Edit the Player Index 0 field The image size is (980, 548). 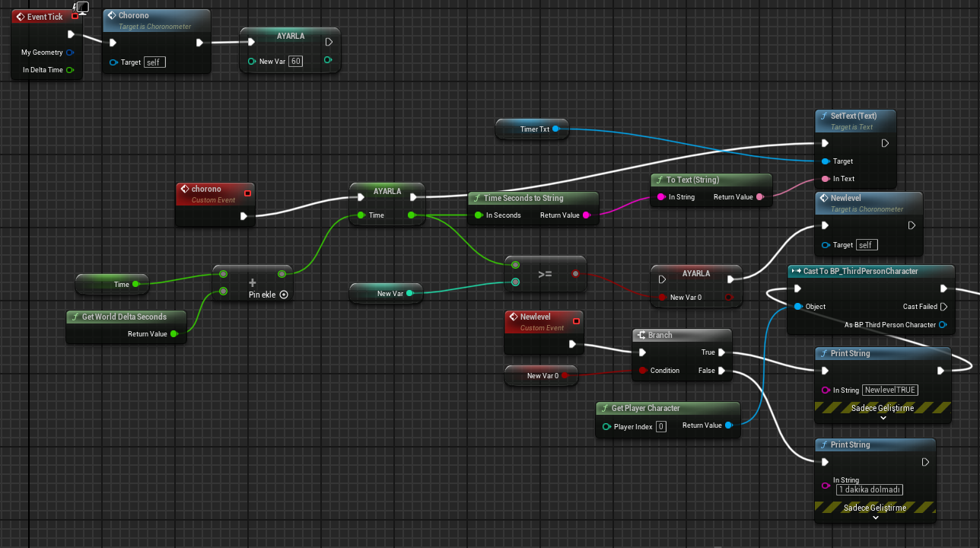click(661, 427)
